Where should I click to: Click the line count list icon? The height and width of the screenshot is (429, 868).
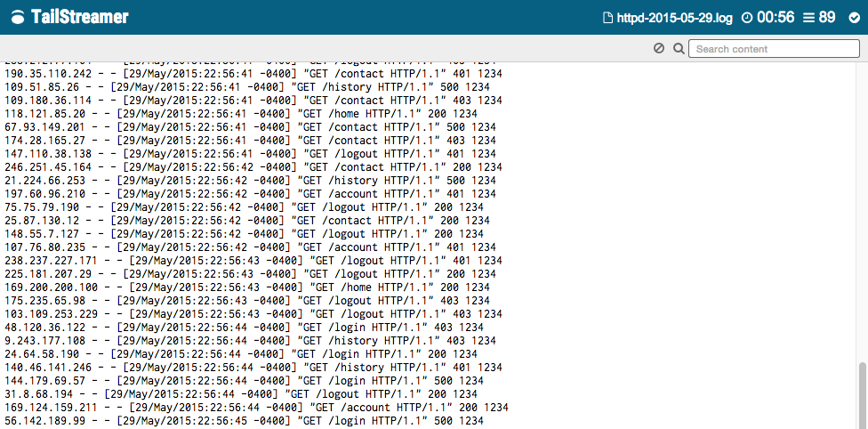click(808, 19)
